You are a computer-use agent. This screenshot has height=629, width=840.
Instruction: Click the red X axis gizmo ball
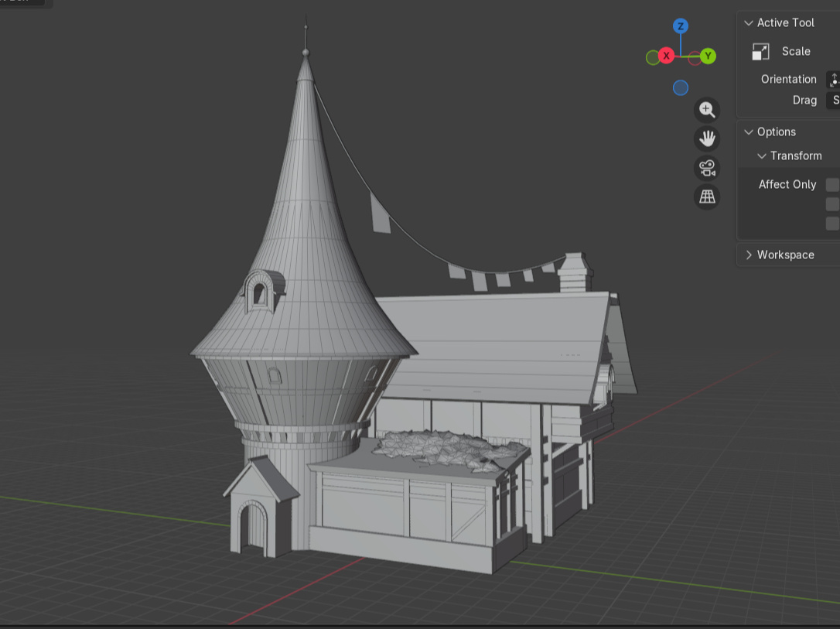click(x=666, y=56)
